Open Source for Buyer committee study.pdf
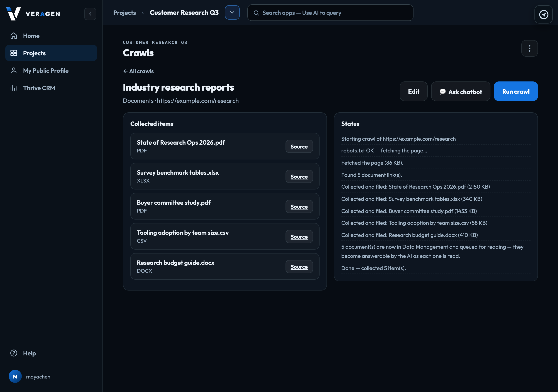Image resolution: width=558 pixels, height=392 pixels. click(299, 206)
